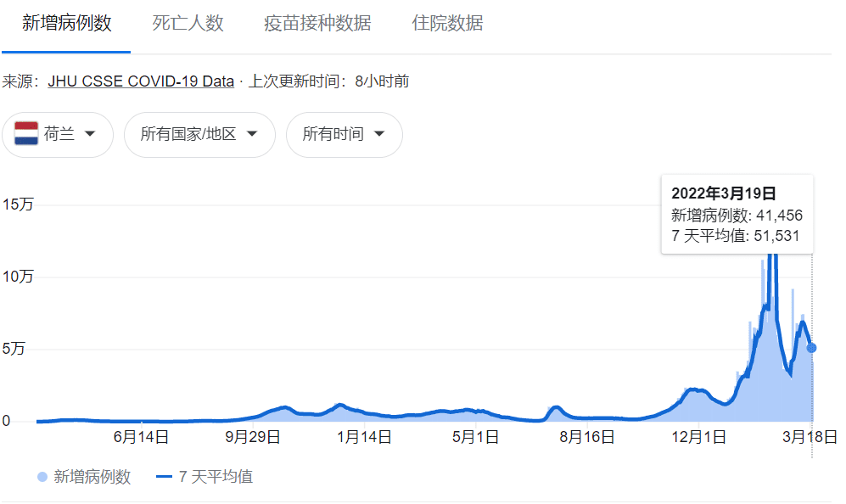Click the 7 天平均值 legend line marker

[x=165, y=477]
